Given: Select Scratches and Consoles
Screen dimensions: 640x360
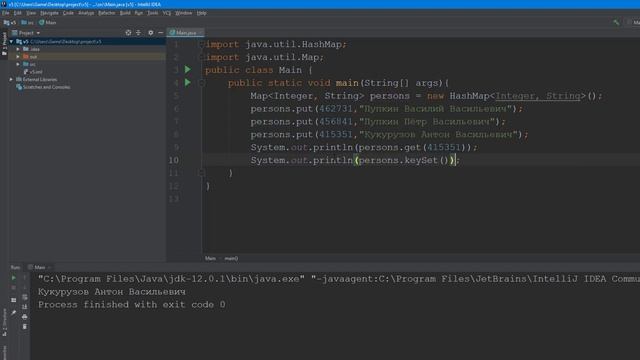Looking at the screenshot, I should pos(43,87).
